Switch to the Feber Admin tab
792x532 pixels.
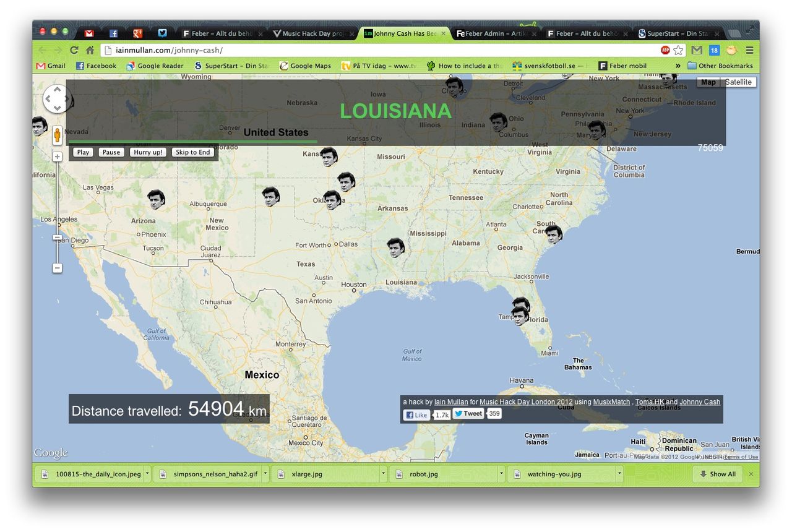(x=496, y=33)
